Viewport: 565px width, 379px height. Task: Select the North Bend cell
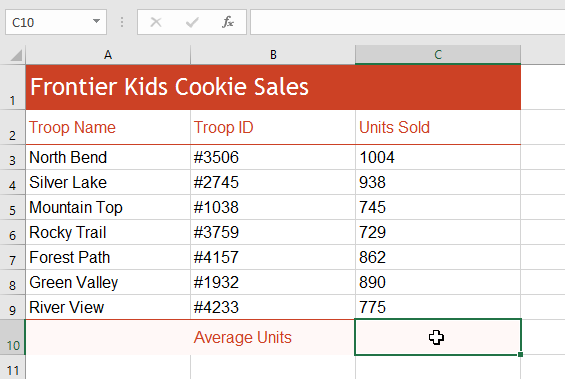(108, 157)
